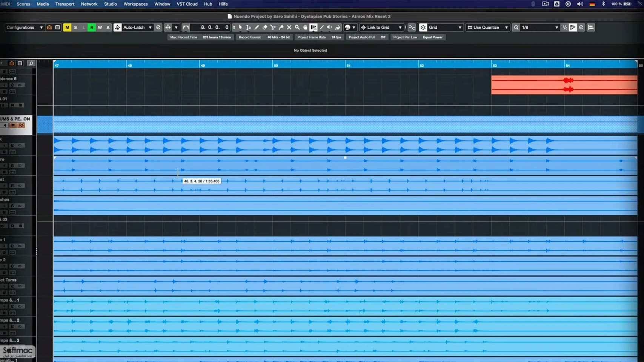This screenshot has height=362, width=644.
Task: Select the DRUMS & PE...ON folder track
Action: [16, 125]
